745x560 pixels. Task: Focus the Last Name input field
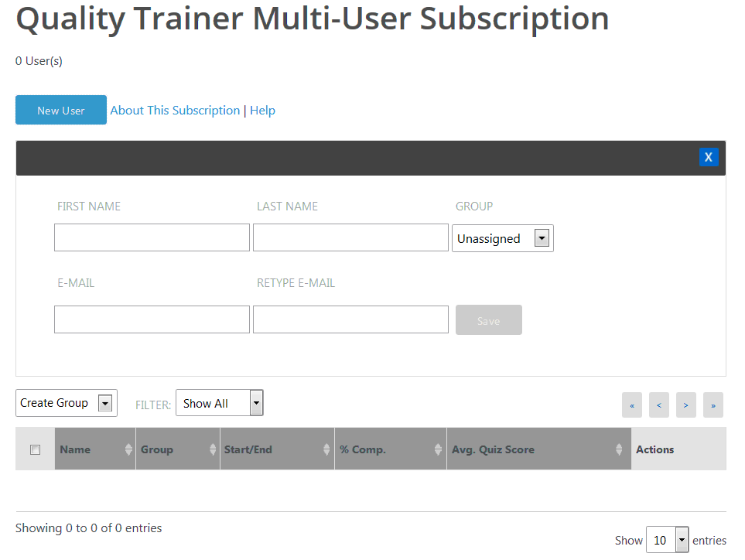(350, 237)
